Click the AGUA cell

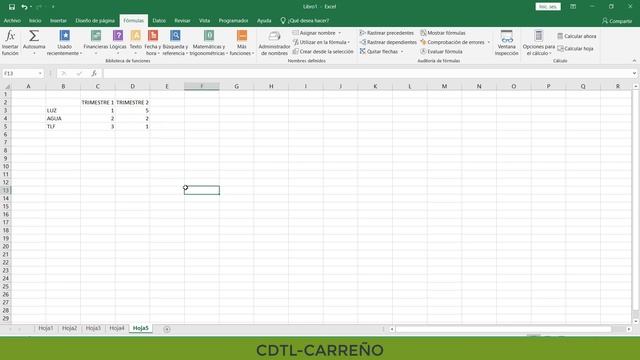coord(63,118)
